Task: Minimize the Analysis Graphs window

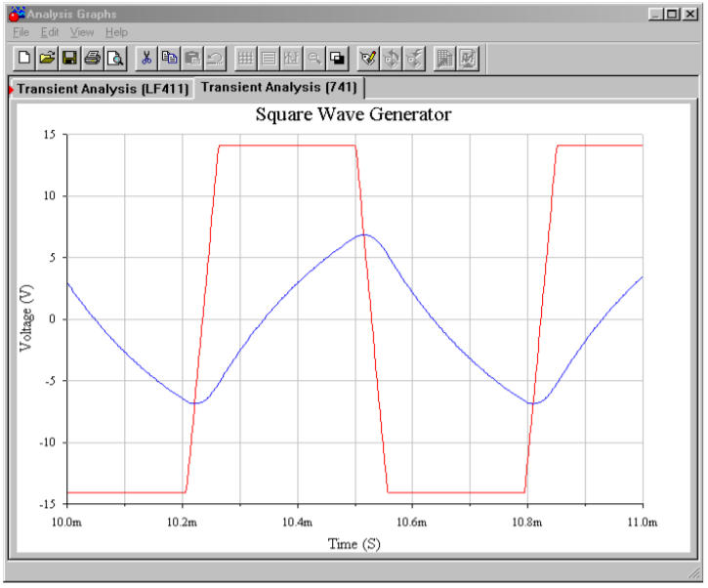Action: (x=655, y=14)
